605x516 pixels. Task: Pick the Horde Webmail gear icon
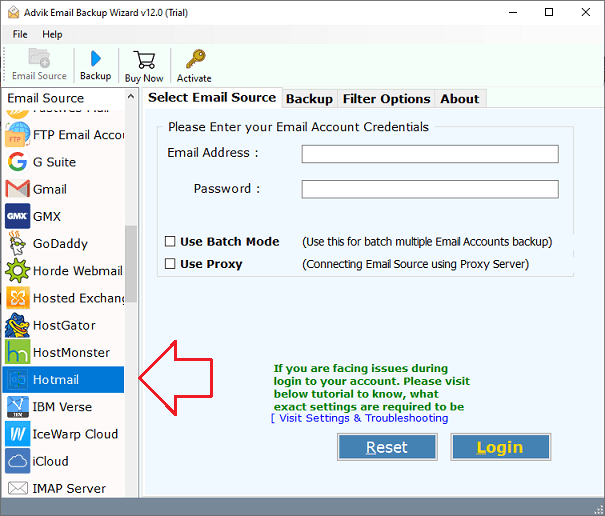17,271
